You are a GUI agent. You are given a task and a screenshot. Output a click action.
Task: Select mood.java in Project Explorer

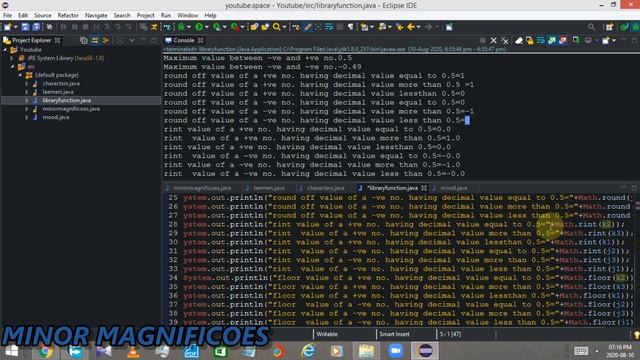[56, 118]
